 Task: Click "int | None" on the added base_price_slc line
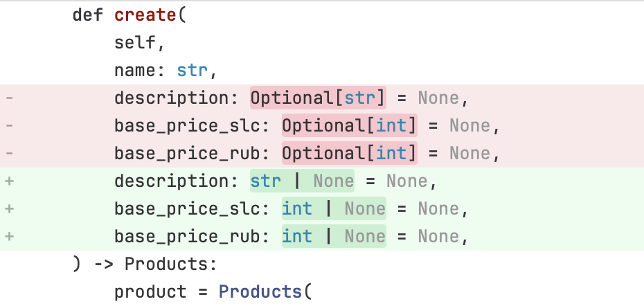(x=333, y=209)
